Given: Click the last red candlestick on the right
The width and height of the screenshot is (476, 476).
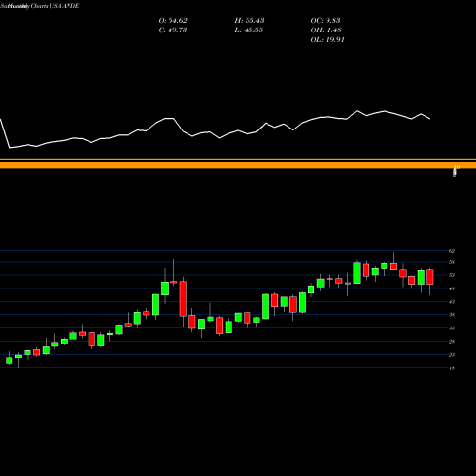Looking at the screenshot, I should (430, 277).
